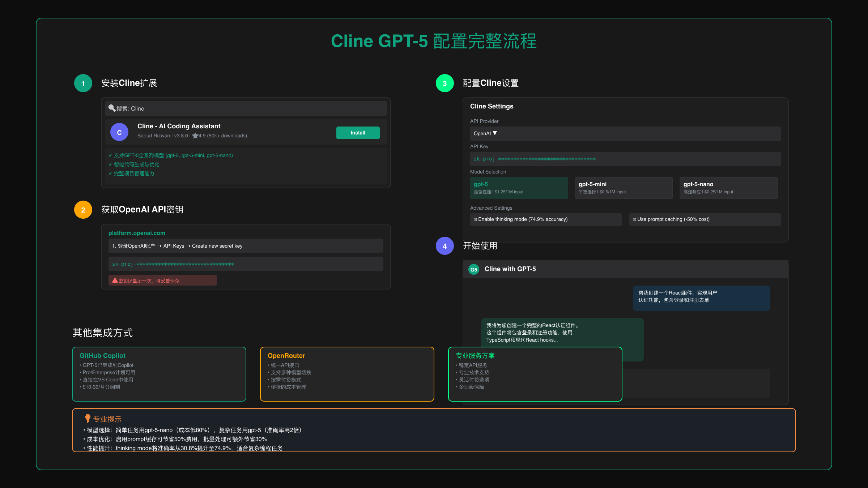This screenshot has height=488, width=868.
Task: Click the API Key field in Cline Settings
Action: click(x=626, y=159)
